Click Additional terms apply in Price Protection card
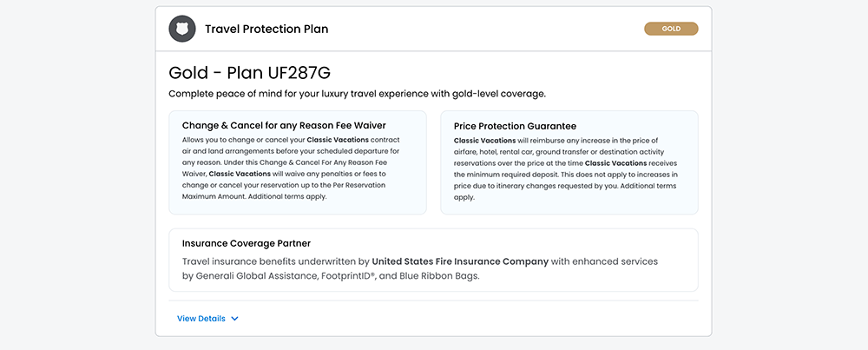The height and width of the screenshot is (350, 868). [x=645, y=186]
